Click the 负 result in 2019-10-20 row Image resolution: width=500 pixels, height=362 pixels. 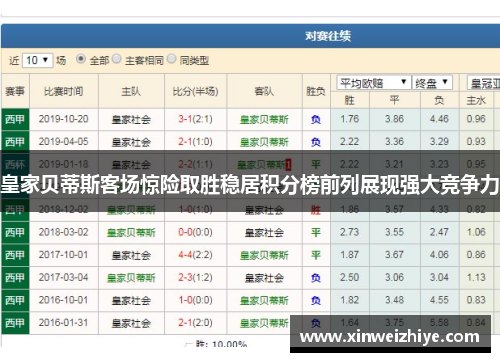click(316, 119)
